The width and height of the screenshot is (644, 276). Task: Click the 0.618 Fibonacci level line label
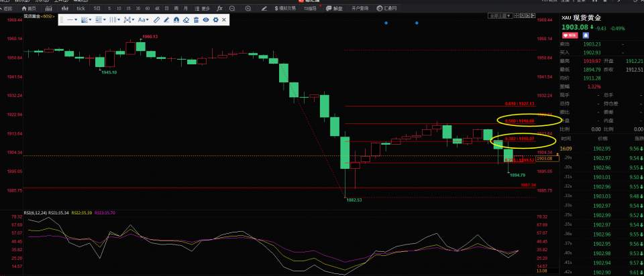(x=519, y=104)
